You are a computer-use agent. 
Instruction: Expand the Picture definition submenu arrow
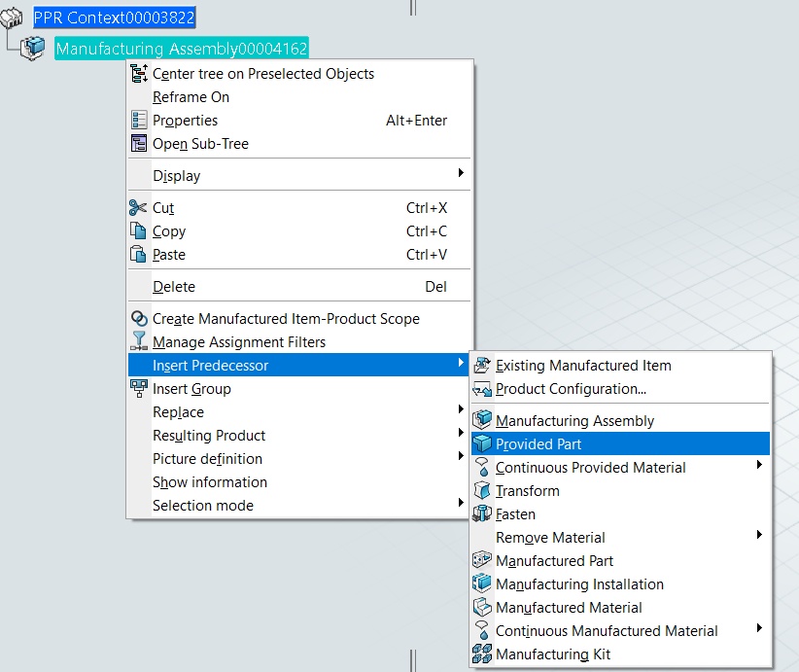tap(461, 456)
